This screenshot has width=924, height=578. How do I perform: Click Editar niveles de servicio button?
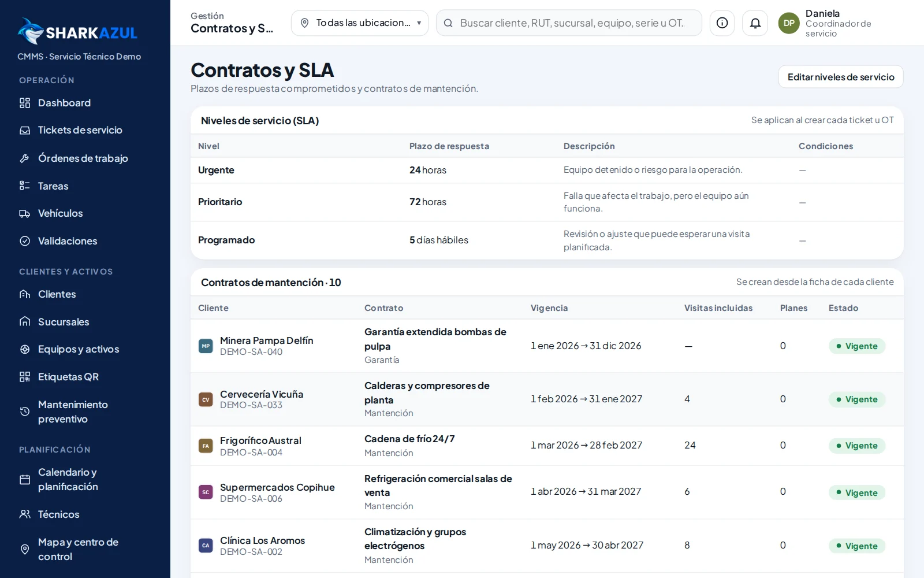point(841,77)
